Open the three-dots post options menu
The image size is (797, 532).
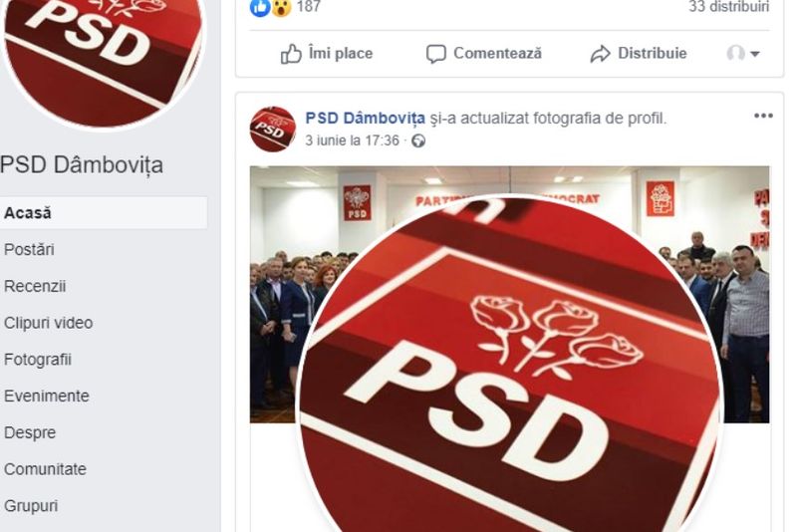click(x=763, y=116)
